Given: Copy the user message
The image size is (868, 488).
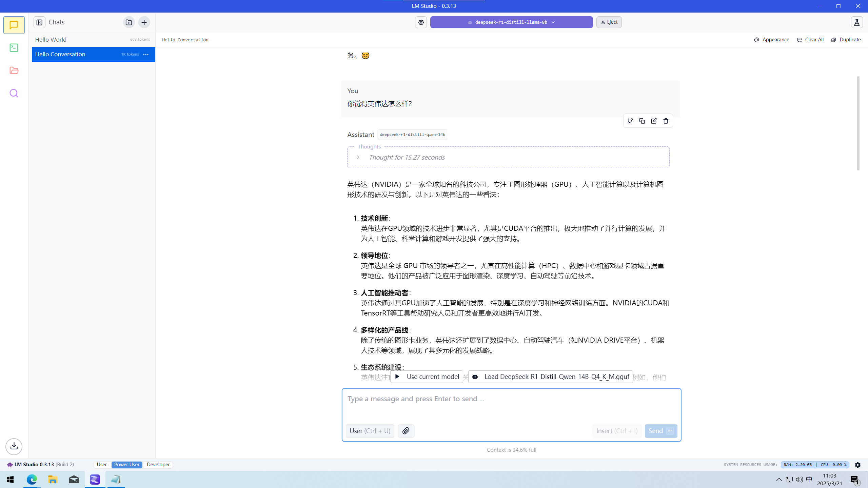Looking at the screenshot, I should click(x=642, y=121).
